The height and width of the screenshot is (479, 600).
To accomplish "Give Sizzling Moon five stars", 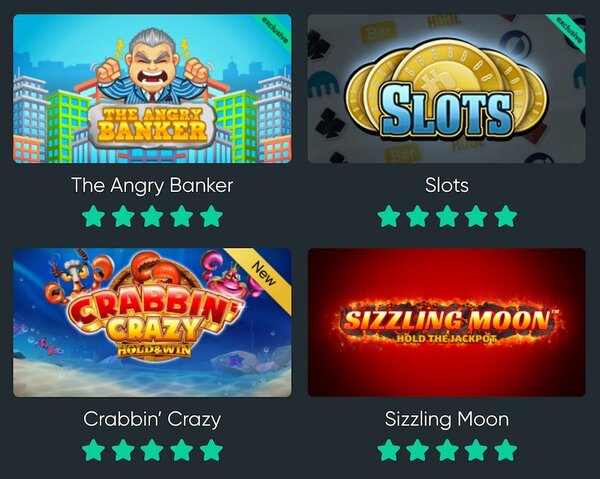I will pos(505,450).
